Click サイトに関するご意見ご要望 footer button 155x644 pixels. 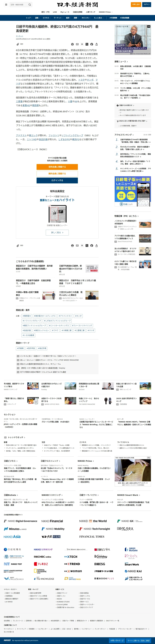click(139, 640)
